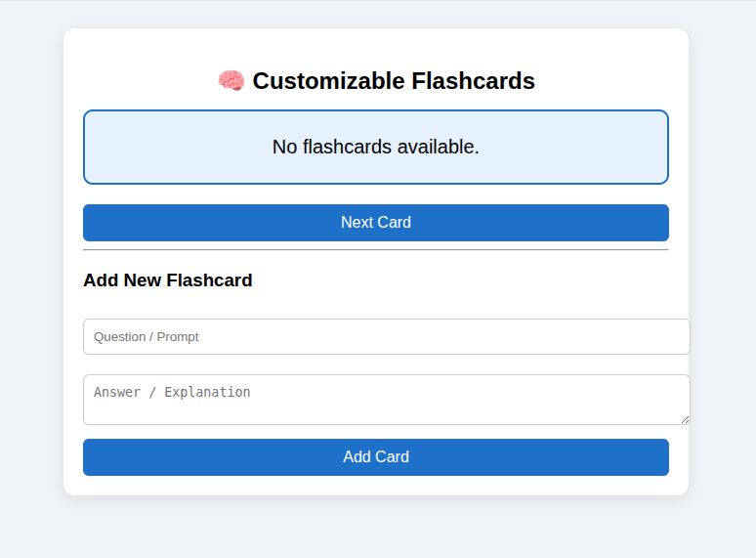The height and width of the screenshot is (558, 756).
Task: Focus the Answer / Explanation text area
Action: (x=386, y=400)
